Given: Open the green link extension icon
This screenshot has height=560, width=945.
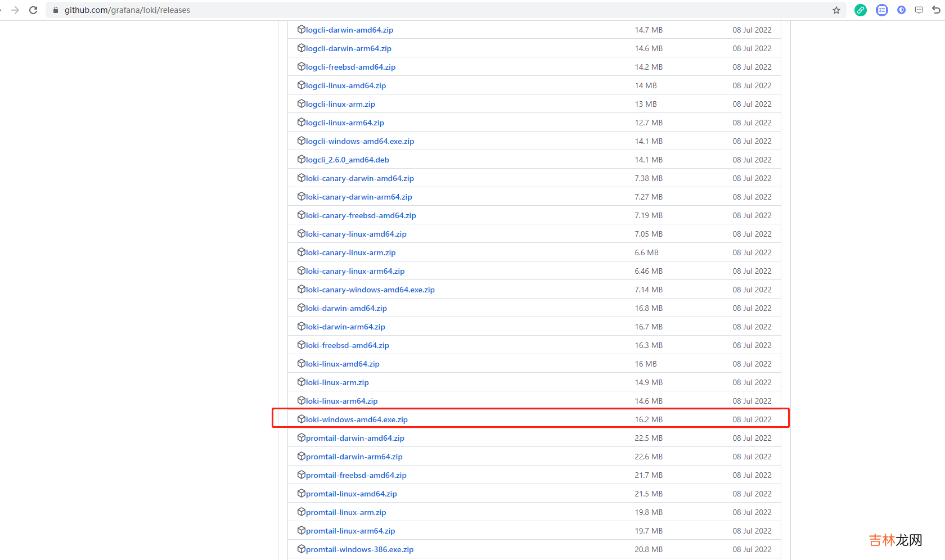Looking at the screenshot, I should [861, 10].
